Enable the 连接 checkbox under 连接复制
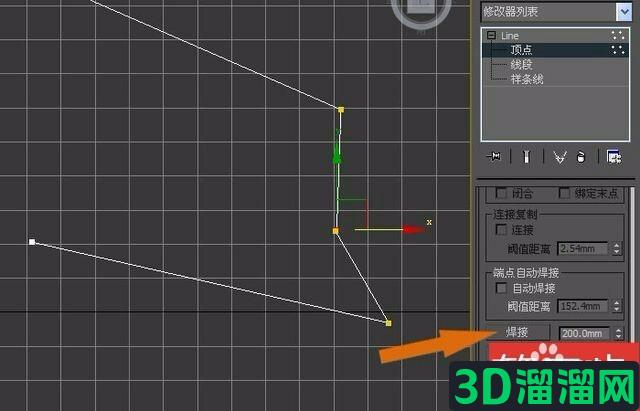 (x=501, y=229)
